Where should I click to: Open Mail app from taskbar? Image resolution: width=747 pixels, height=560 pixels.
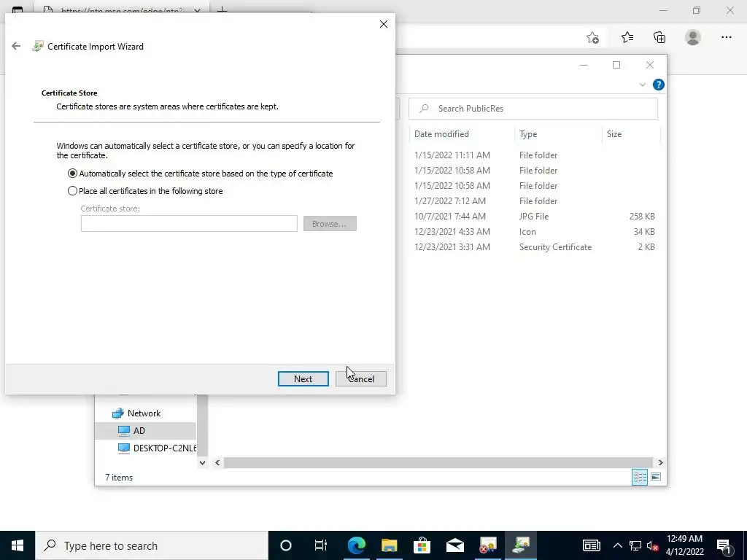click(x=455, y=545)
